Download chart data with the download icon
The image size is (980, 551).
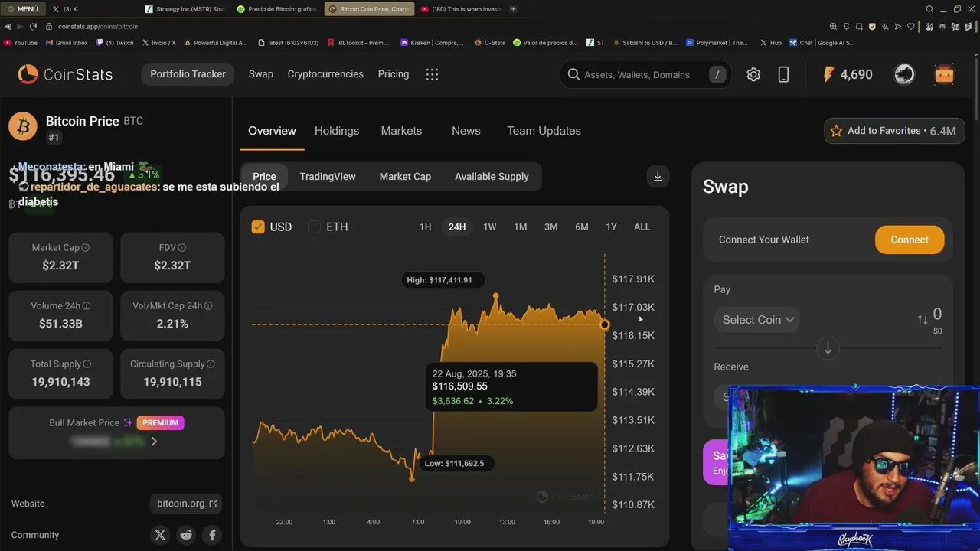658,177
